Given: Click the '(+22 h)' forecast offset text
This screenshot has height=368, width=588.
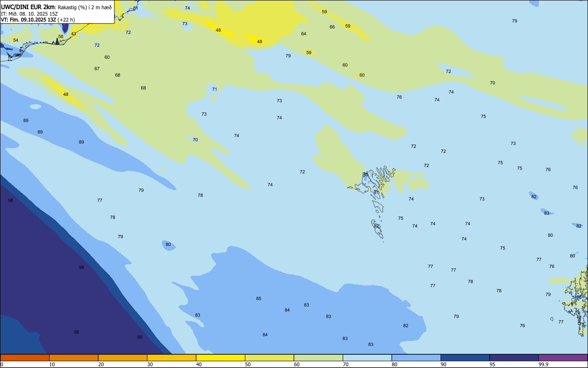Looking at the screenshot, I should [x=66, y=20].
